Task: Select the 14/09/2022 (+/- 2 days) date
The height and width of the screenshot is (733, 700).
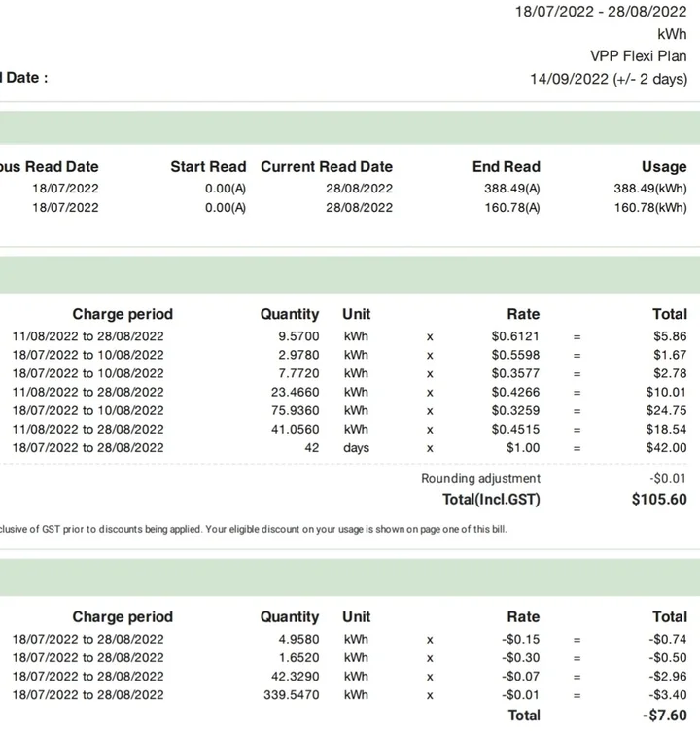Action: [x=608, y=79]
